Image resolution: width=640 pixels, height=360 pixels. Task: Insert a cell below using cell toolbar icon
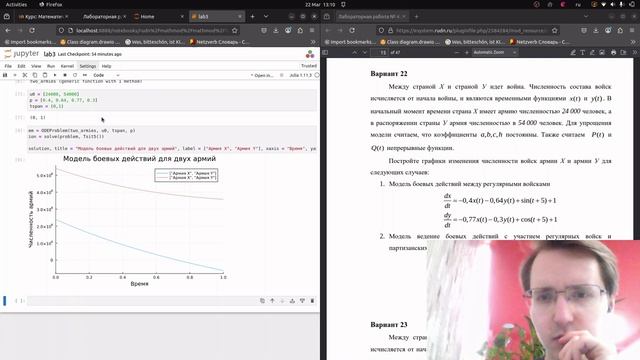[302, 301]
